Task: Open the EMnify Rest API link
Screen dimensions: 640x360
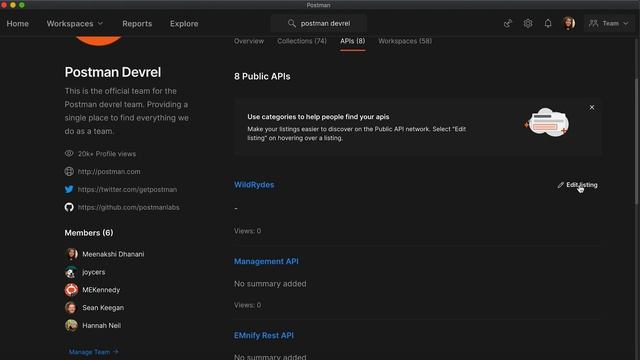Action: point(264,336)
